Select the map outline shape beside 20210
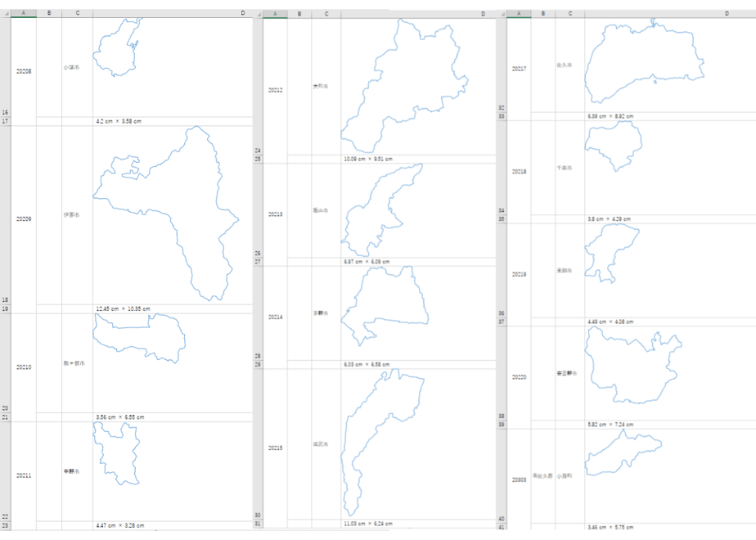756x540 pixels. click(x=139, y=337)
